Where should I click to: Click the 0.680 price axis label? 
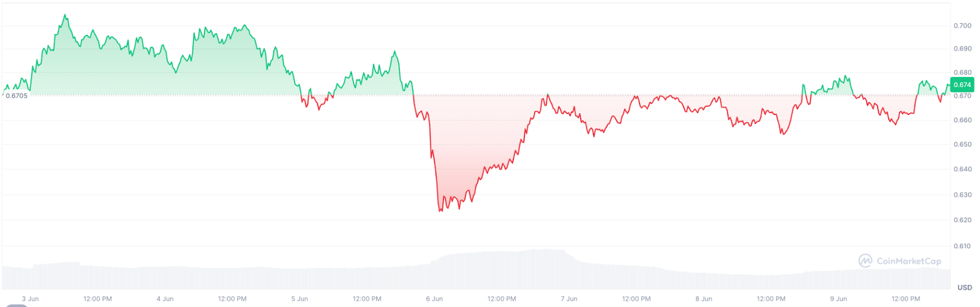pos(962,73)
